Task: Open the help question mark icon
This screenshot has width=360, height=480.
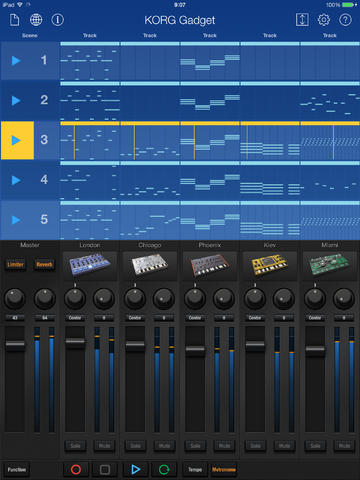Action: coord(345,20)
